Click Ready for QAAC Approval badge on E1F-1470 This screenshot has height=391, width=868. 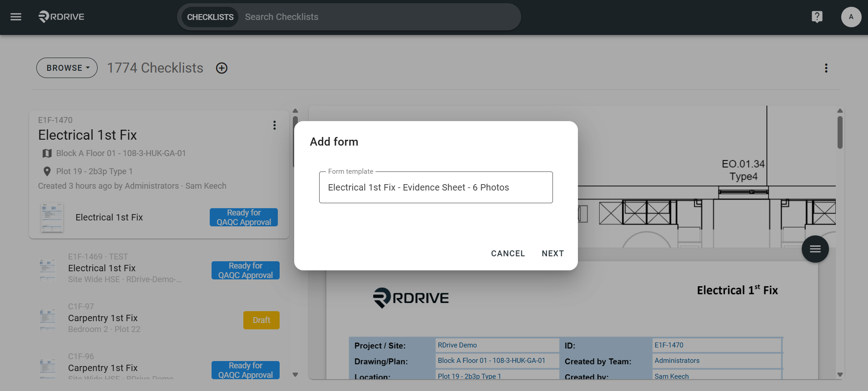[244, 217]
